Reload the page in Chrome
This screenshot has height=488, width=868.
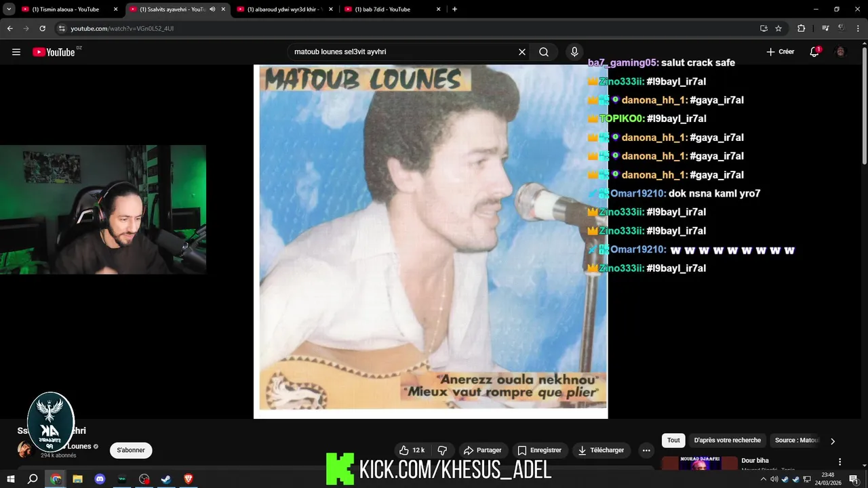(x=42, y=28)
